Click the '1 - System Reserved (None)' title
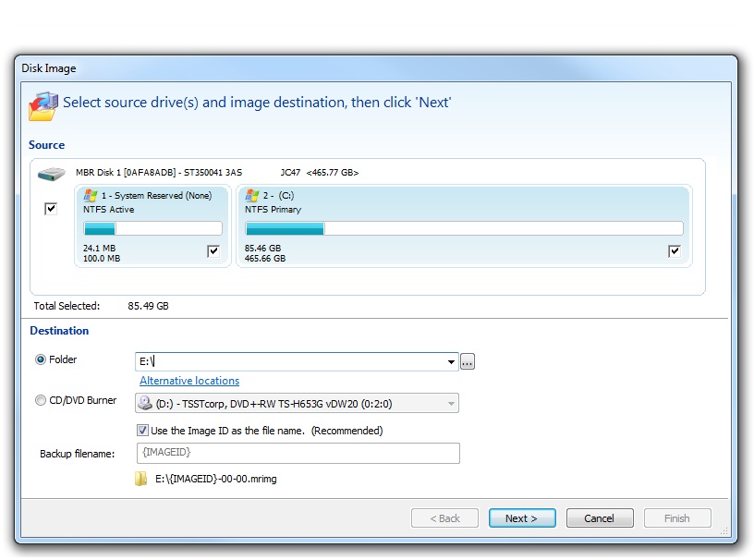 (x=156, y=195)
